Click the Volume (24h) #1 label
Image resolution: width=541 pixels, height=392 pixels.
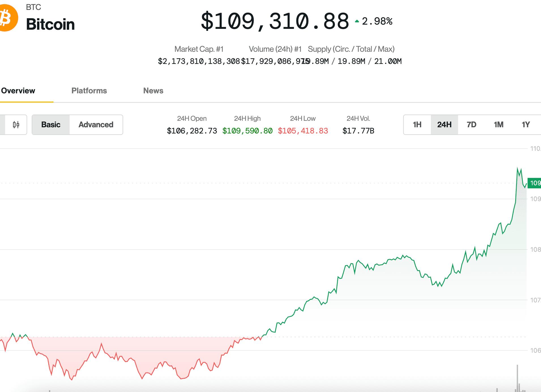click(275, 49)
